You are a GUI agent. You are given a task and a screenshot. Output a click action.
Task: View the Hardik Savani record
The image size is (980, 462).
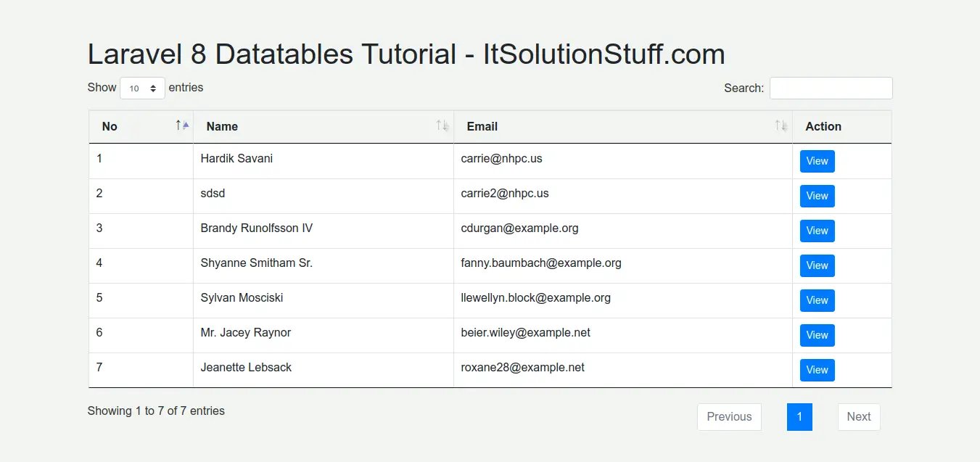coord(817,161)
